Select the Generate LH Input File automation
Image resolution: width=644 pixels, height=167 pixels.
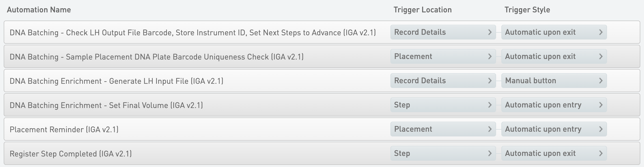[x=116, y=81]
